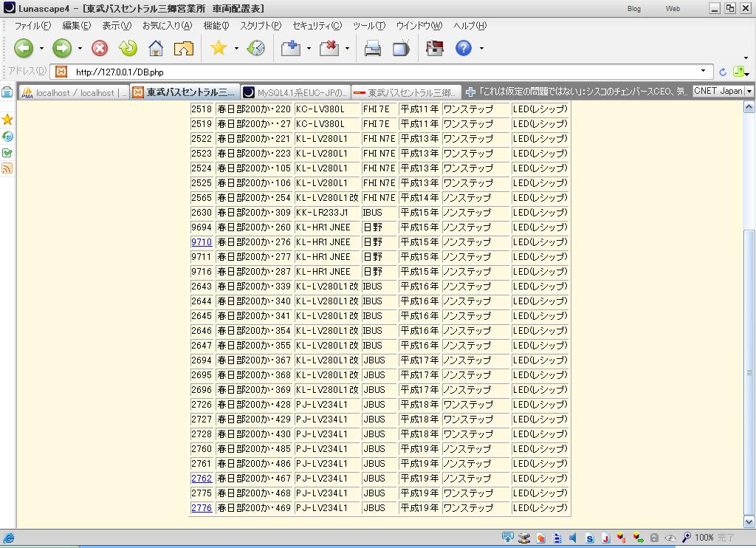Viewport: 756px width, 548px height.
Task: Click the magnifier zoom icon in the status bar
Action: (686, 538)
